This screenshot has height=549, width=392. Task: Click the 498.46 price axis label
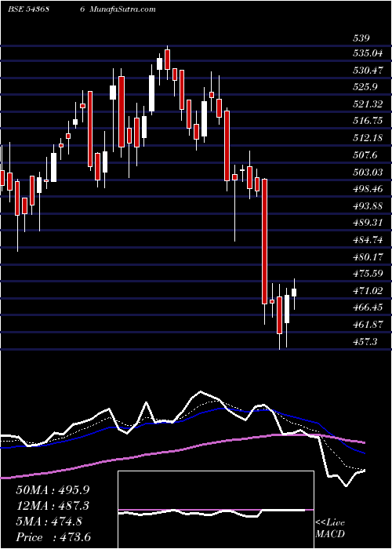(368, 189)
